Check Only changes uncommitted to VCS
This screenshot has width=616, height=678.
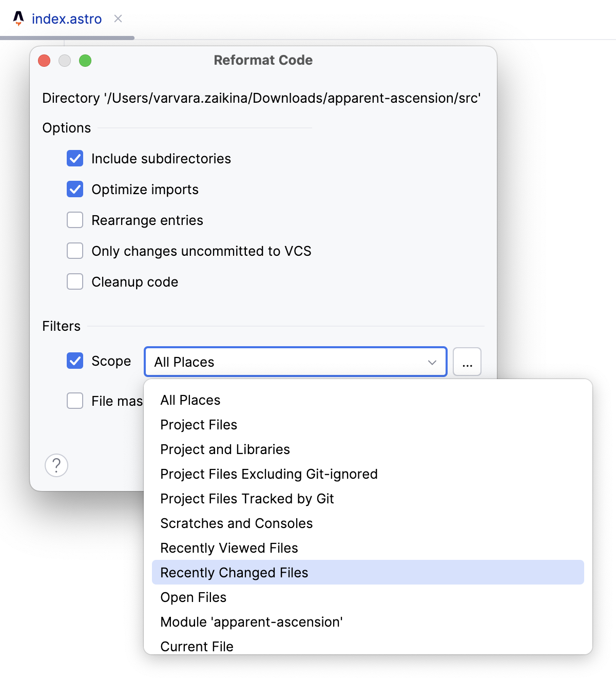click(x=75, y=251)
